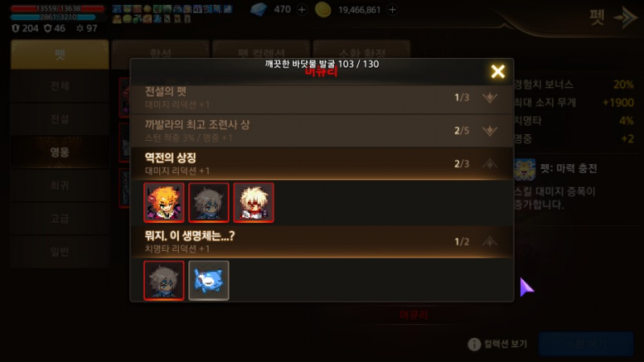The height and width of the screenshot is (362, 644).
Task: Click the back arrow beside 펫 title
Action: [625, 17]
